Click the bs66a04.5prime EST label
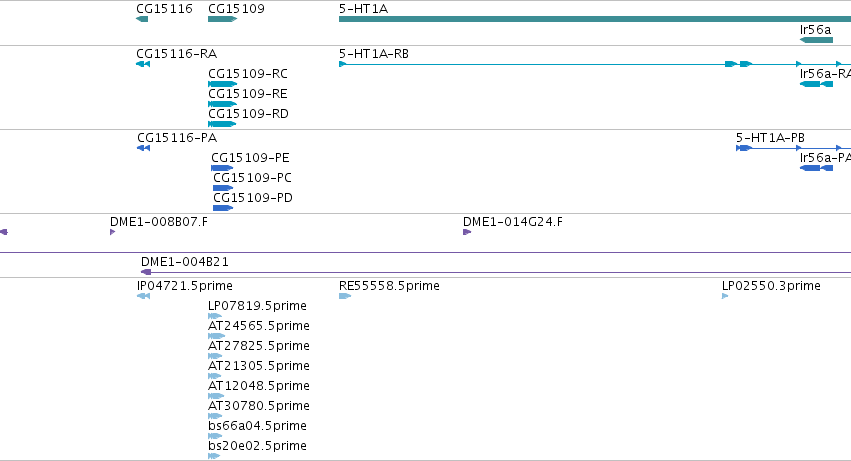The width and height of the screenshot is (851, 461). click(x=257, y=426)
